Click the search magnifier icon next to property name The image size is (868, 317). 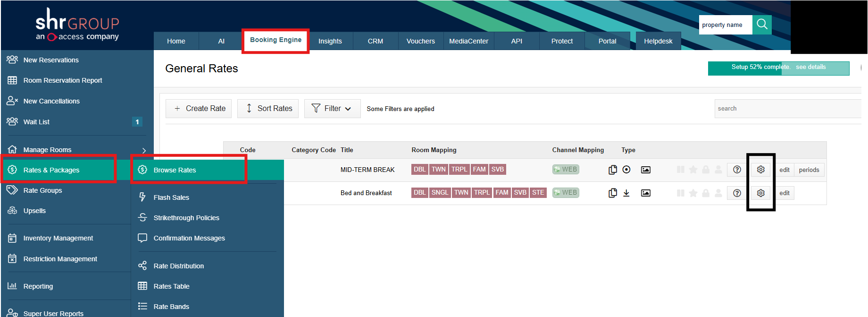pyautogui.click(x=762, y=25)
